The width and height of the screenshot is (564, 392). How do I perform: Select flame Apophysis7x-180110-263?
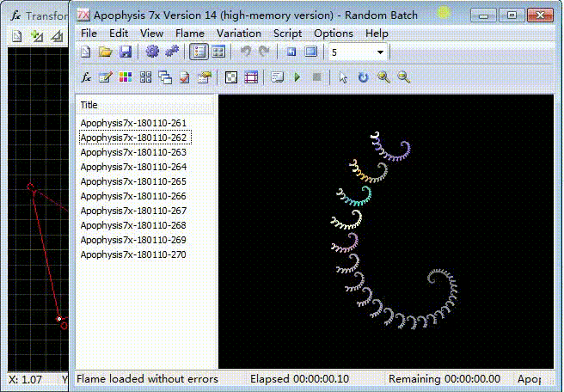(x=133, y=152)
